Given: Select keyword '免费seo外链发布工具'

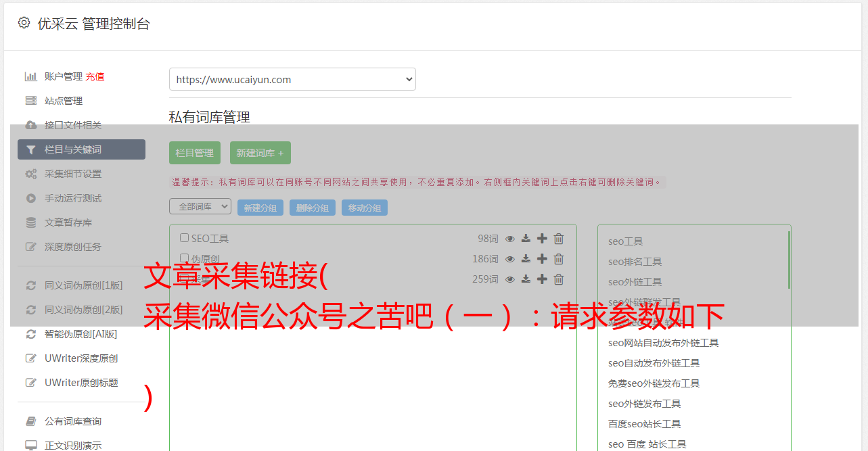Looking at the screenshot, I should (654, 383).
